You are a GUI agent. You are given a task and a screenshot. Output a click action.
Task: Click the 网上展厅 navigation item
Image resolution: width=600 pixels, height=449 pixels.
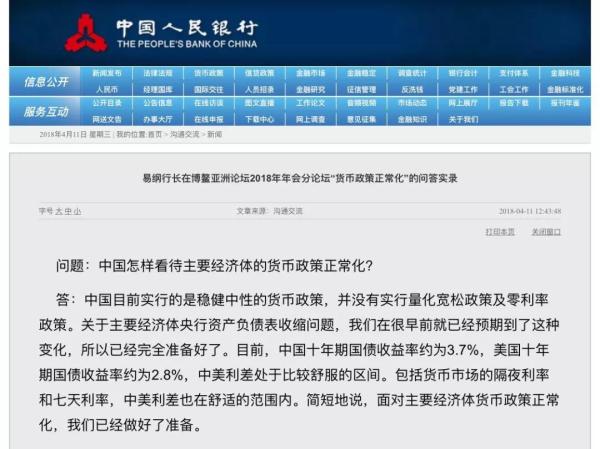pos(463,103)
